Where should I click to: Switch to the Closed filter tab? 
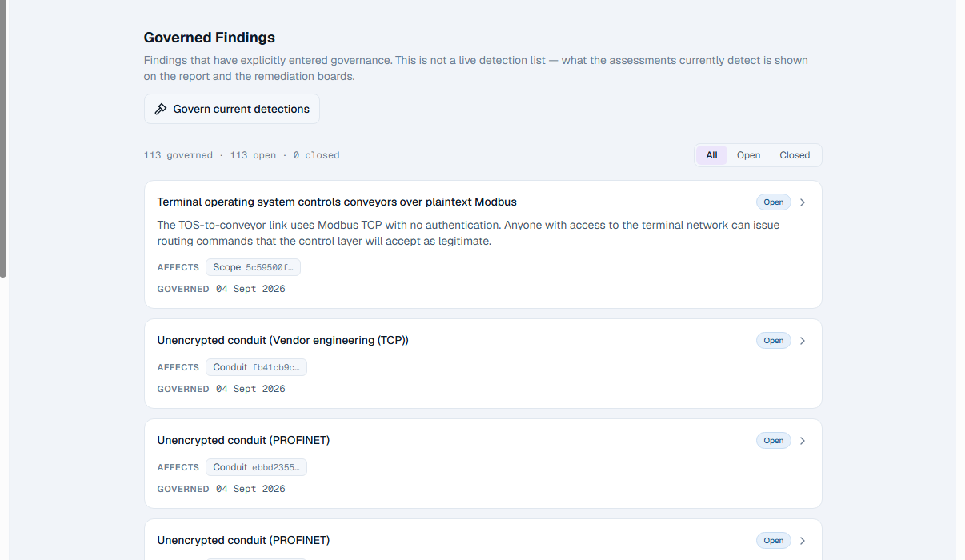coord(795,155)
